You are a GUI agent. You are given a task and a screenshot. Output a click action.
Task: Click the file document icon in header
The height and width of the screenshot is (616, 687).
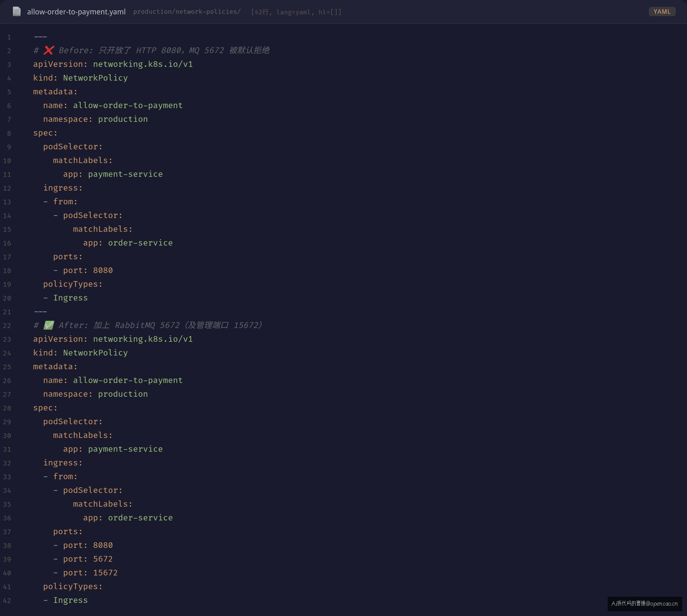point(17,12)
